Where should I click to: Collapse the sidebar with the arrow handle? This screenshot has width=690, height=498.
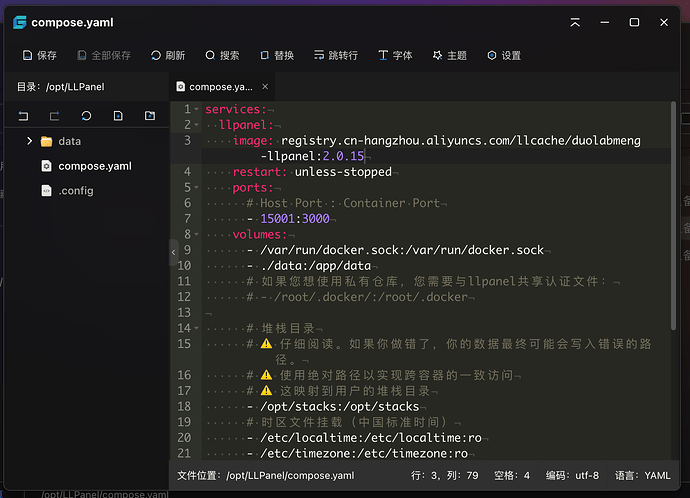point(173,253)
